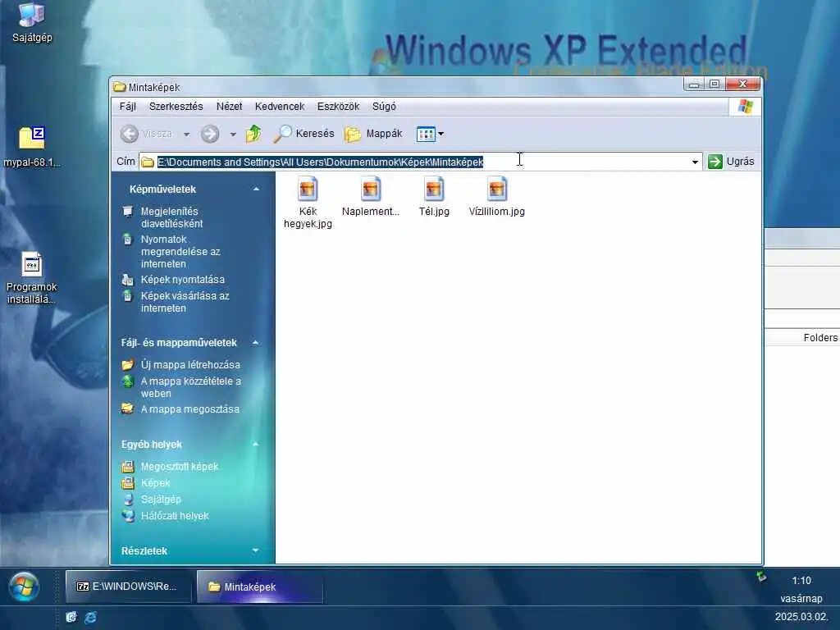
Task: Select the Tél.jpg file icon
Action: [x=433, y=190]
